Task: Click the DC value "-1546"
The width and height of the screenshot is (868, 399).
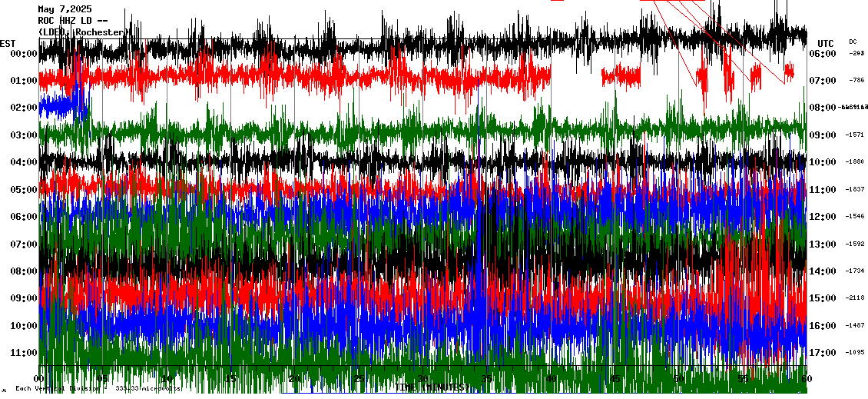Action: point(855,216)
